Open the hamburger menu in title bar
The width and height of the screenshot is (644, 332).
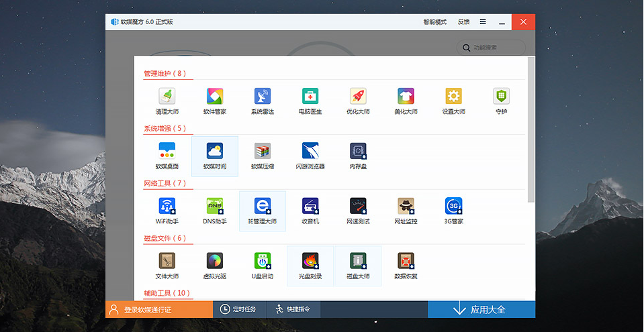(483, 21)
